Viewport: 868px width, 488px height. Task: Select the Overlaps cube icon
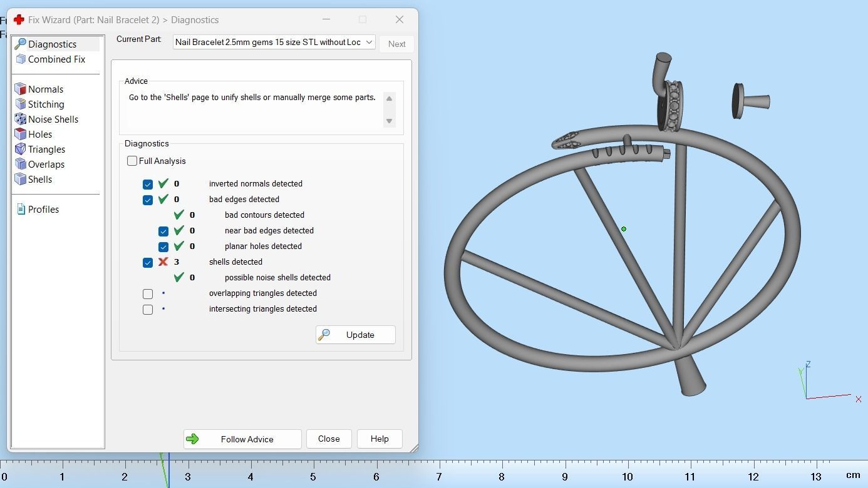click(20, 164)
